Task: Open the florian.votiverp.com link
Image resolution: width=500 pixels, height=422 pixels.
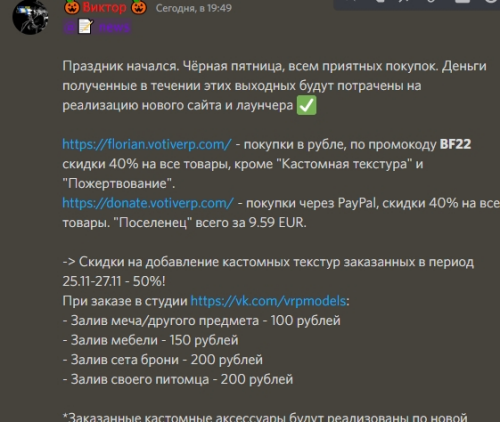Action: (x=147, y=144)
